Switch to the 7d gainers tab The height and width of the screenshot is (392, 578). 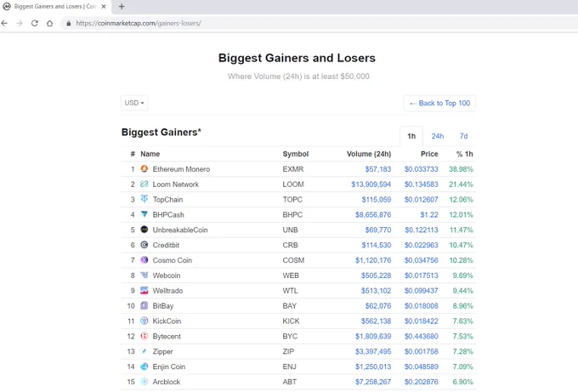tap(463, 136)
